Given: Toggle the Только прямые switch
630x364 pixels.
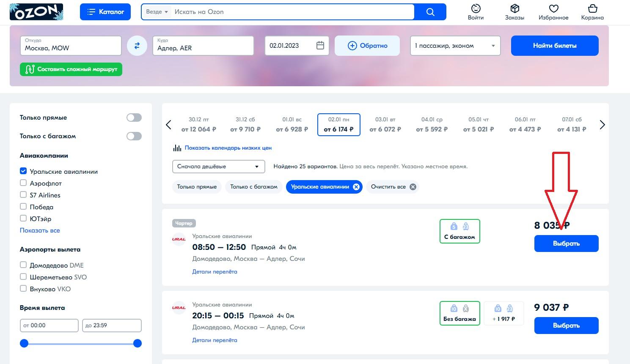Looking at the screenshot, I should tap(134, 118).
